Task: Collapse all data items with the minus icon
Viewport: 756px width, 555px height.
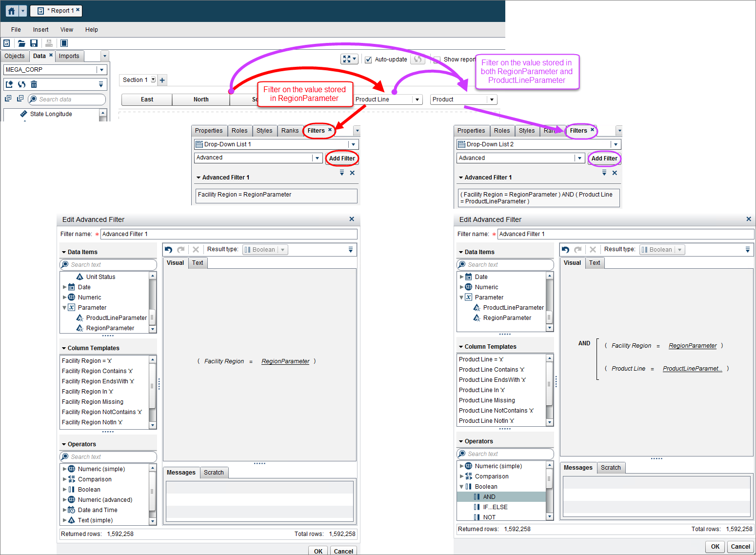Action: pos(20,98)
